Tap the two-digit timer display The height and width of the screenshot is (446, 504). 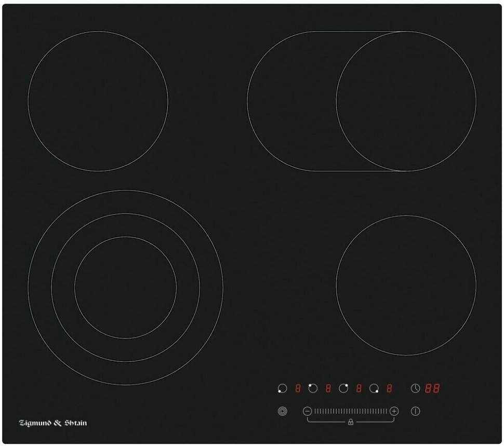click(432, 388)
